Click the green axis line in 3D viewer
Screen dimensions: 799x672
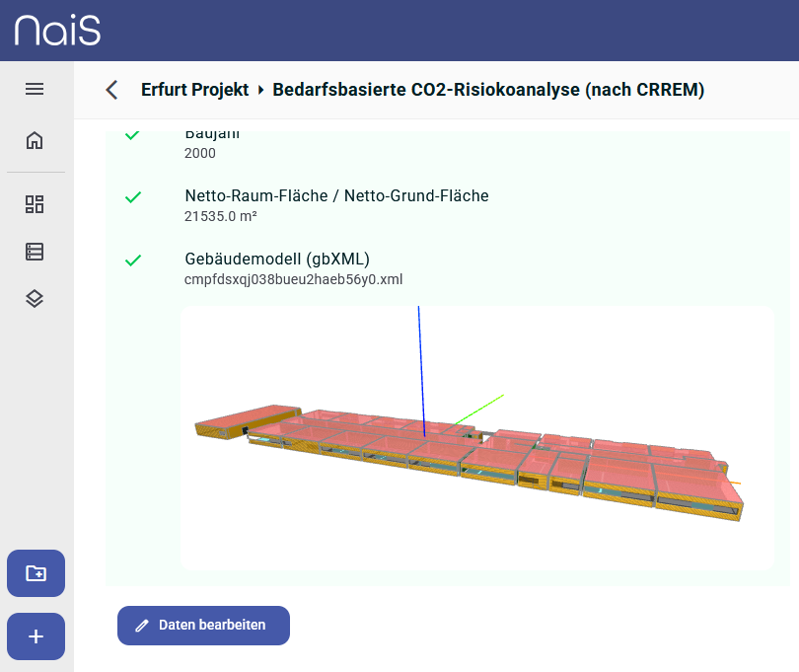pos(479,409)
